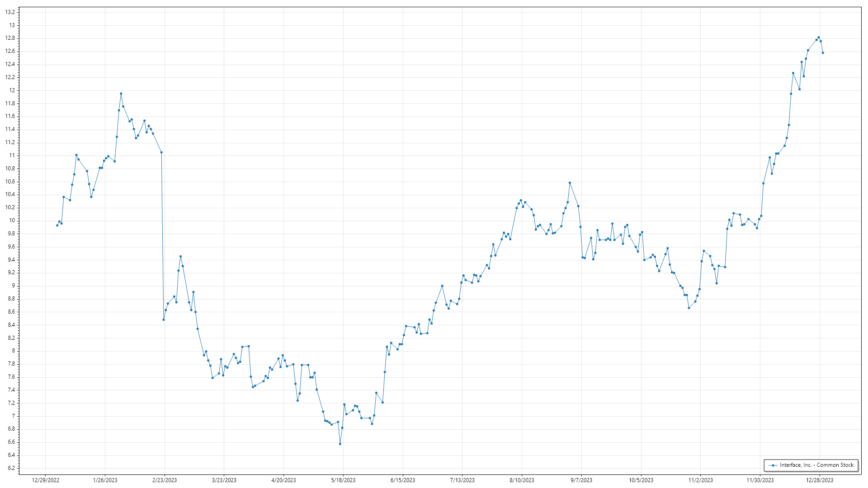Select the 12/28/2023 x-axis label

point(820,480)
